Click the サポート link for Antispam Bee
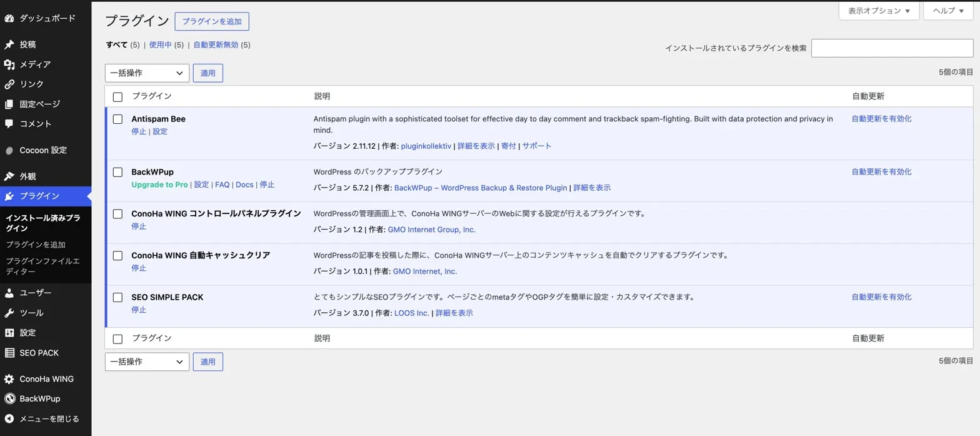Image resolution: width=980 pixels, height=436 pixels. point(537,146)
